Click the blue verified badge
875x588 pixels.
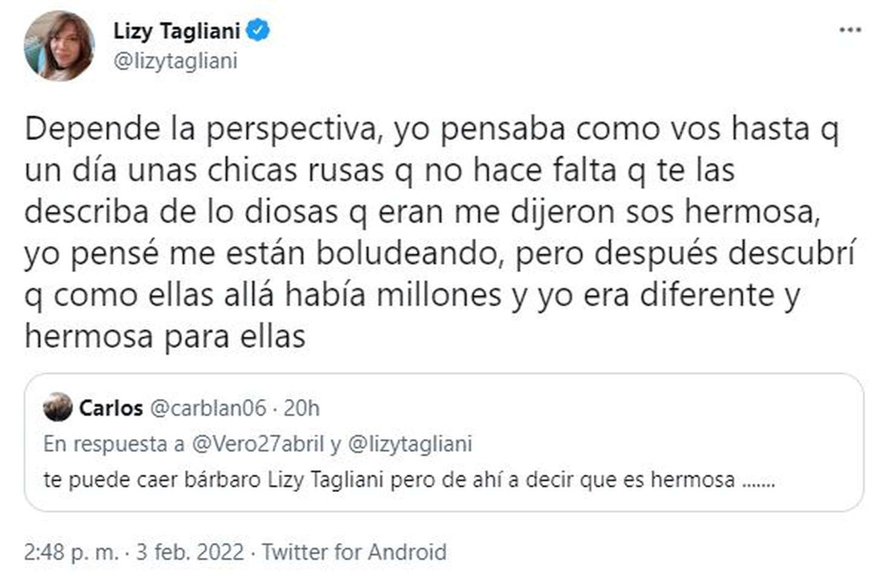click(x=258, y=30)
